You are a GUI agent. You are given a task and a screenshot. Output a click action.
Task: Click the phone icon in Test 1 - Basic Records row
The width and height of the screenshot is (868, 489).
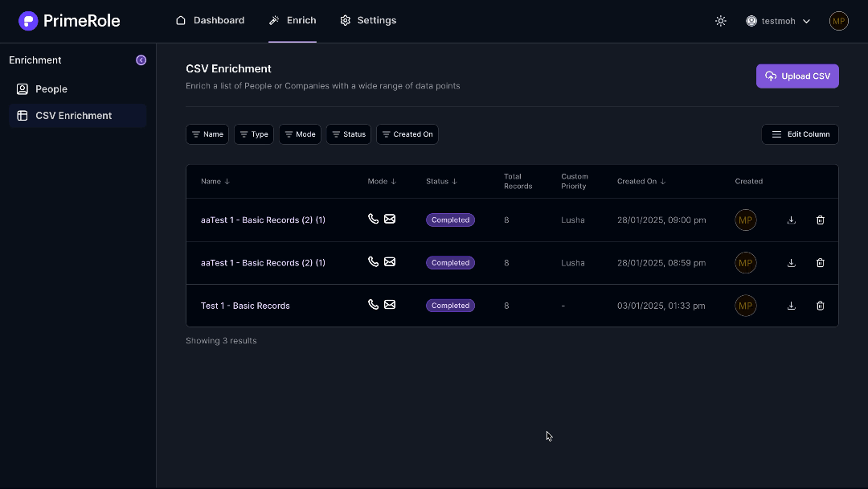click(x=373, y=305)
